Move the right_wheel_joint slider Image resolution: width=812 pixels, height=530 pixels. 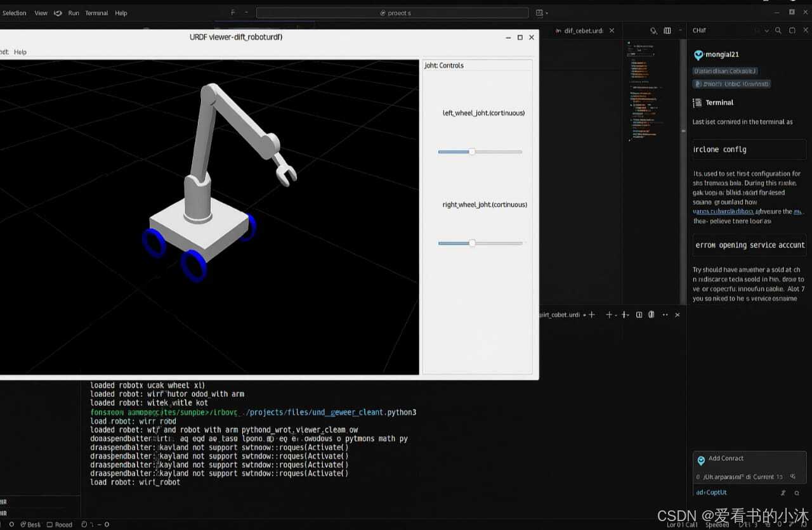point(472,243)
